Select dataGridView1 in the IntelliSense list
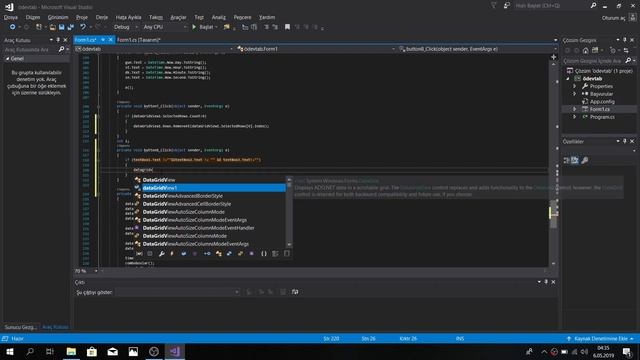Image resolution: width=640 pixels, height=360 pixels. [209, 188]
